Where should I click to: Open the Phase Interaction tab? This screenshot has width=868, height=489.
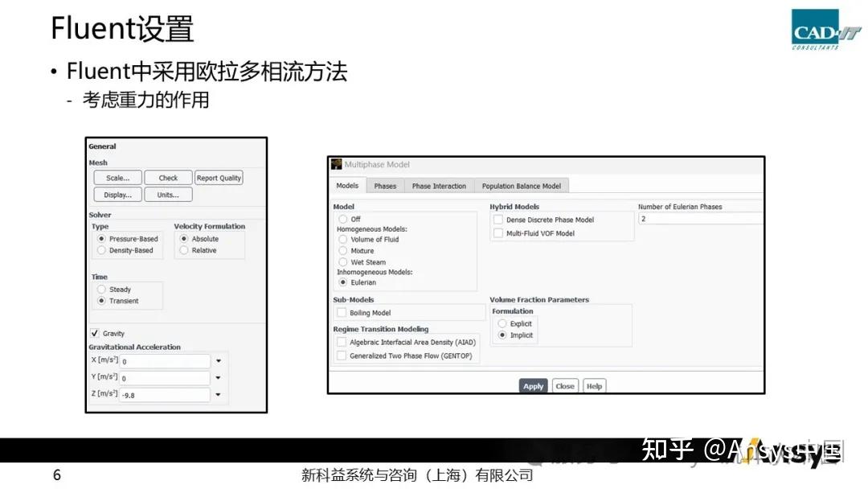click(439, 186)
